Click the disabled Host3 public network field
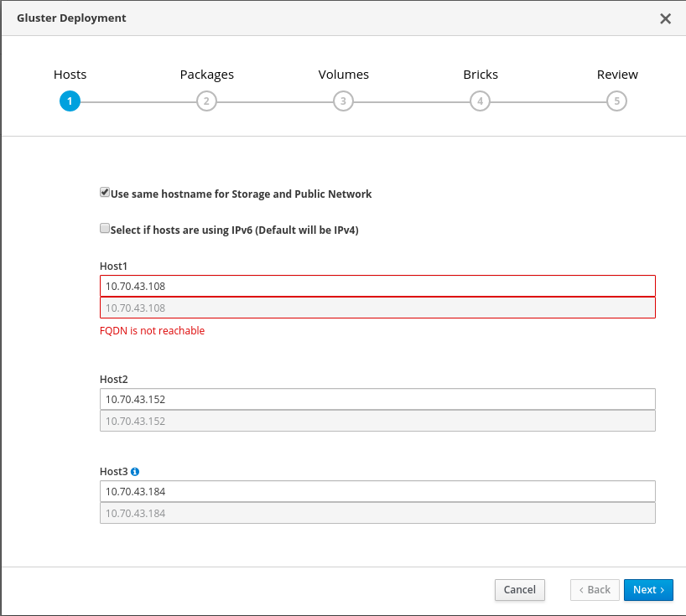686x616 pixels. [377, 513]
